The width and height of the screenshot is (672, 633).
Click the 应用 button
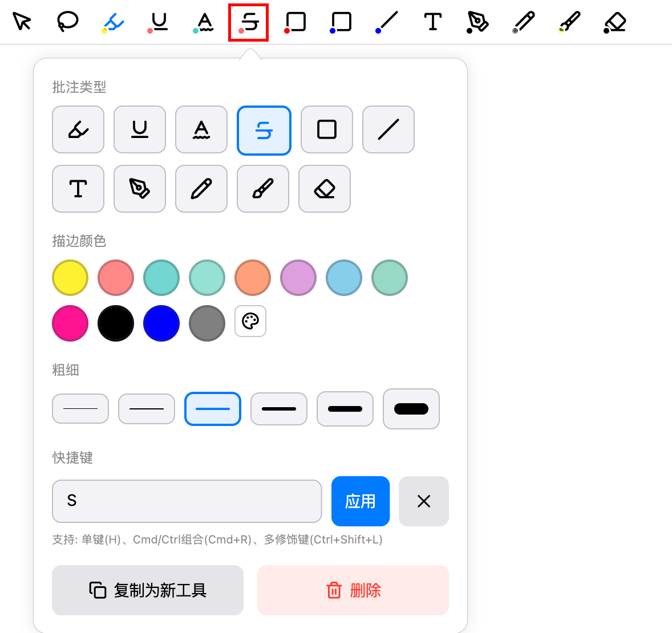[x=361, y=501]
